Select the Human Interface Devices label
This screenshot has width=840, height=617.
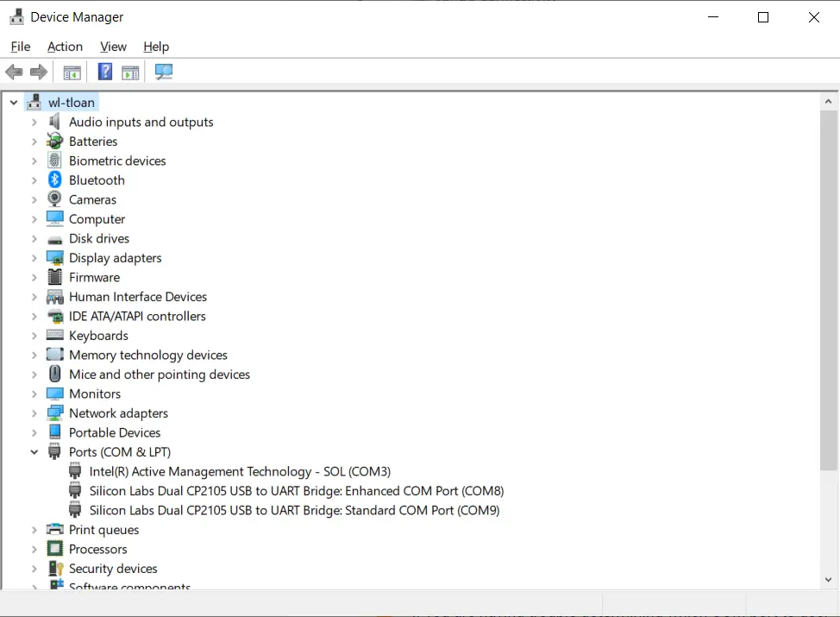tap(138, 297)
